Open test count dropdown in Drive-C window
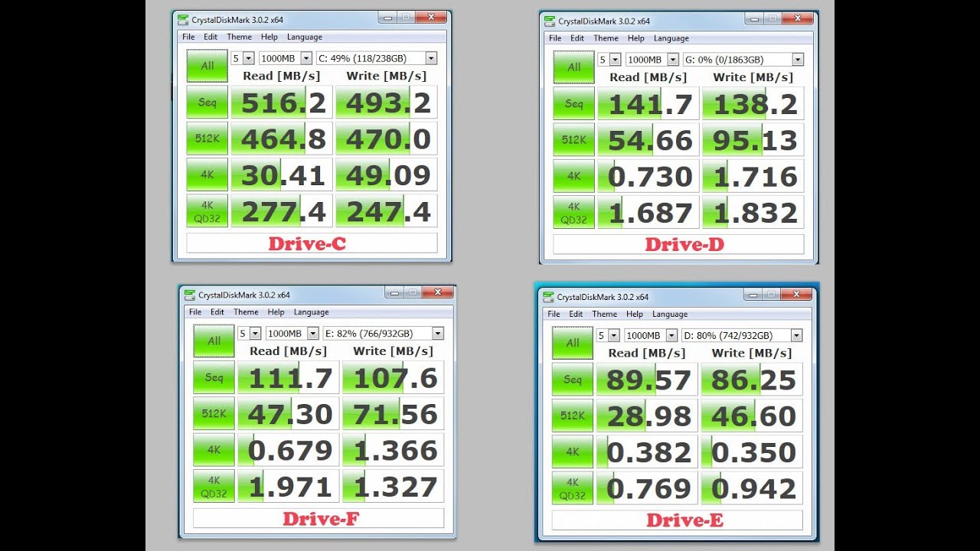 242,58
